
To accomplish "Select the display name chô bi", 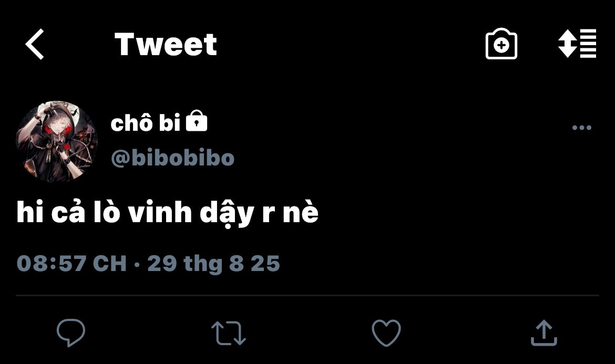I will click(x=146, y=122).
